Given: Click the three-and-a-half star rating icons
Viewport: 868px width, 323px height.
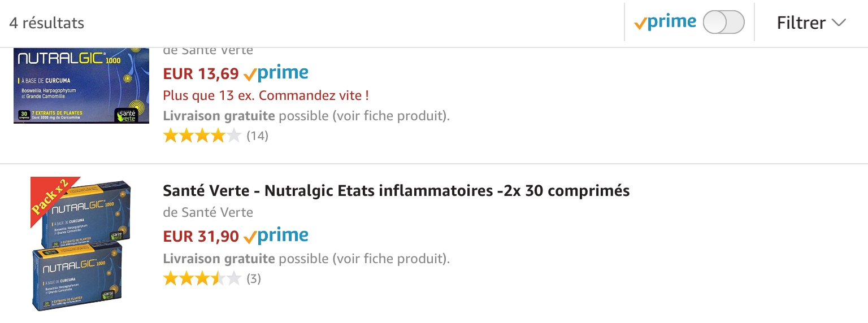Looking at the screenshot, I should 202,278.
